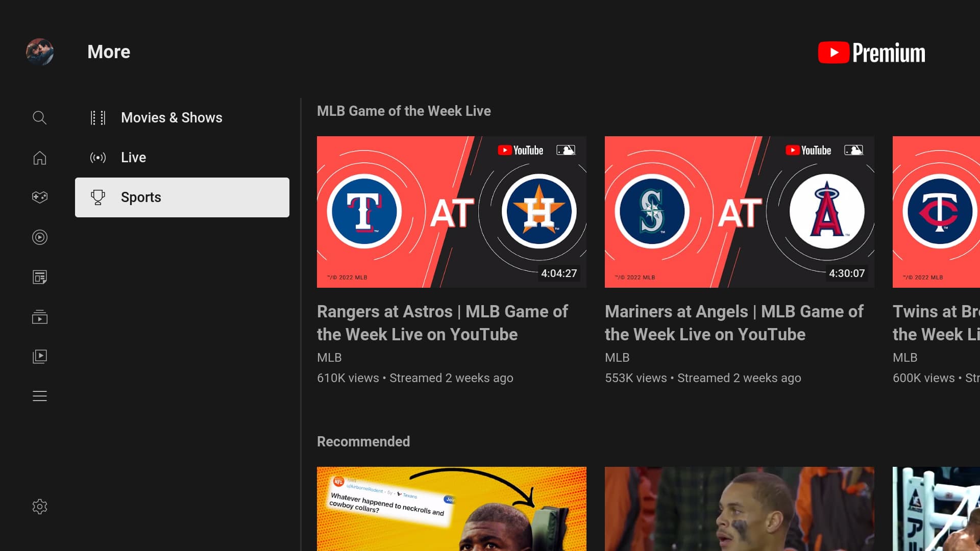Image resolution: width=980 pixels, height=551 pixels.
Task: Click the YouTube Premium logo
Action: [871, 52]
